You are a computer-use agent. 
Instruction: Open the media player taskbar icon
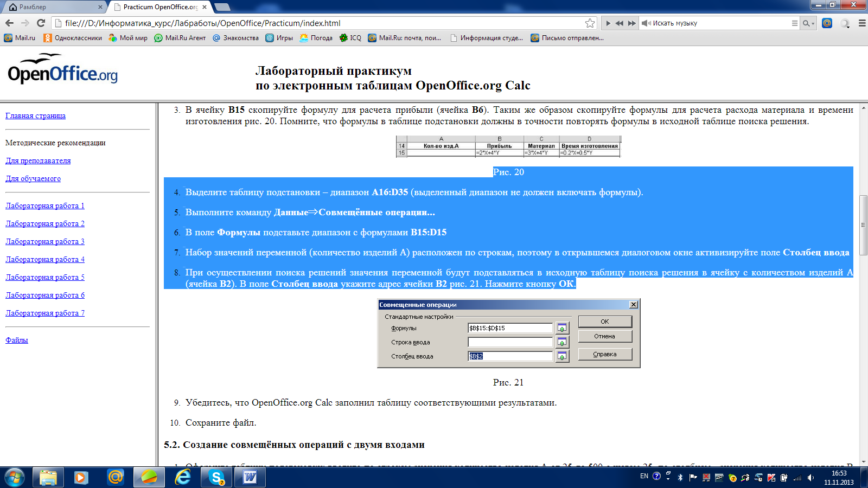coord(81,477)
